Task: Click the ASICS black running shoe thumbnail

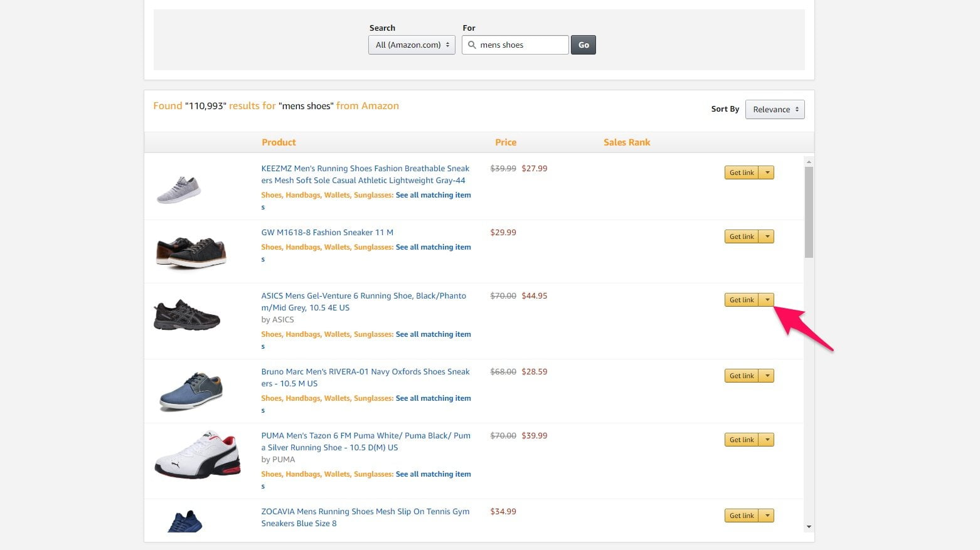Action: tap(187, 315)
